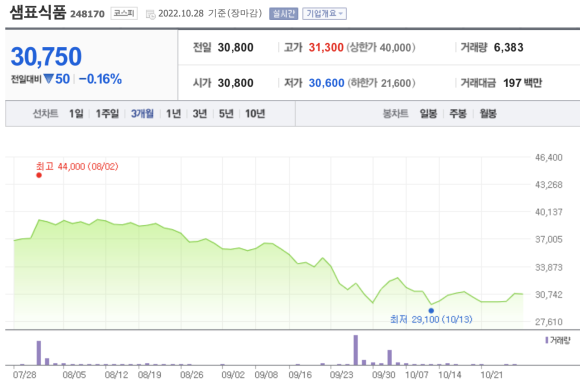
Task: Click the 46,400 price axis label
Action: (549, 158)
